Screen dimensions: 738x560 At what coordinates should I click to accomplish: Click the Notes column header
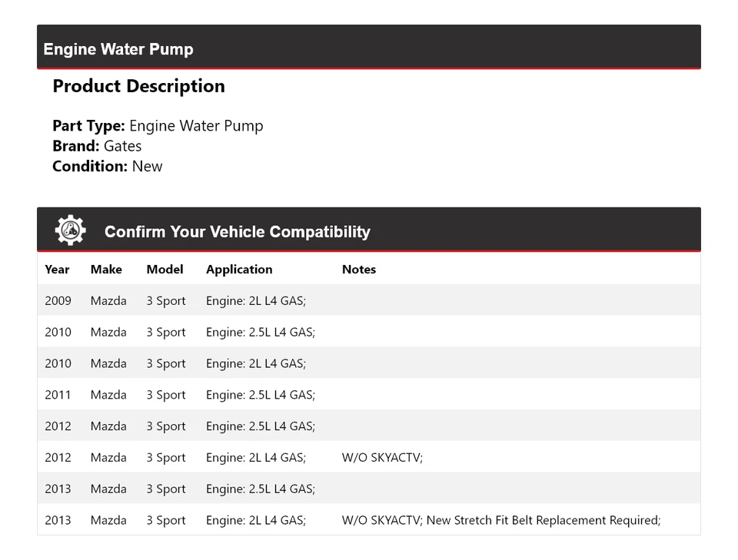(x=359, y=270)
